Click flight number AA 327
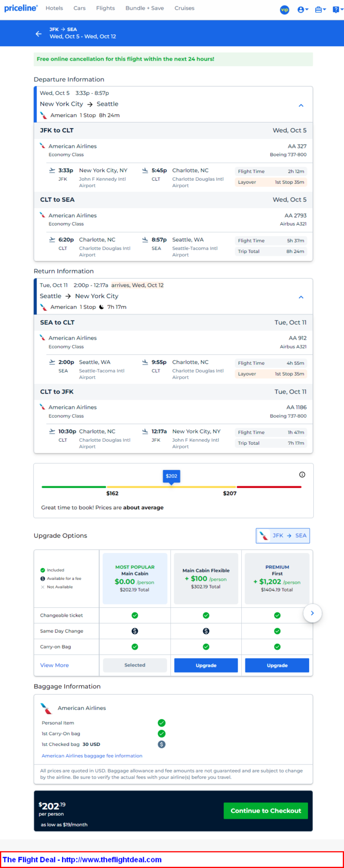 [x=297, y=146]
